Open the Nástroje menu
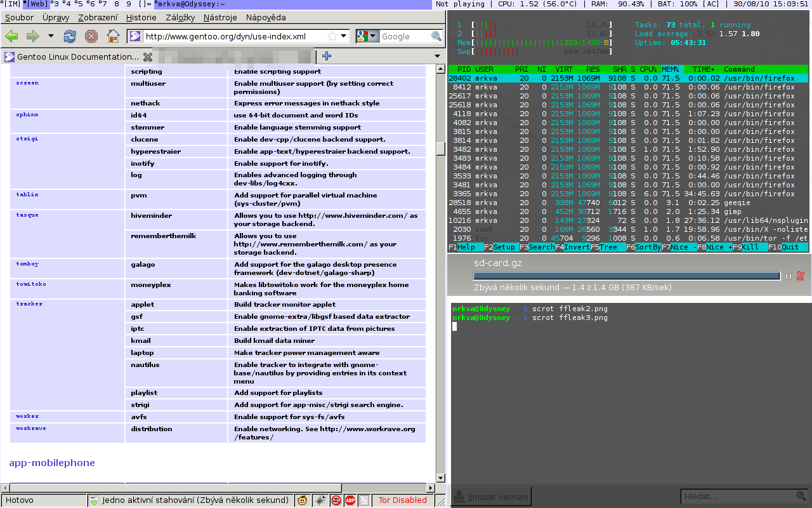Image resolution: width=812 pixels, height=508 pixels. pos(221,17)
